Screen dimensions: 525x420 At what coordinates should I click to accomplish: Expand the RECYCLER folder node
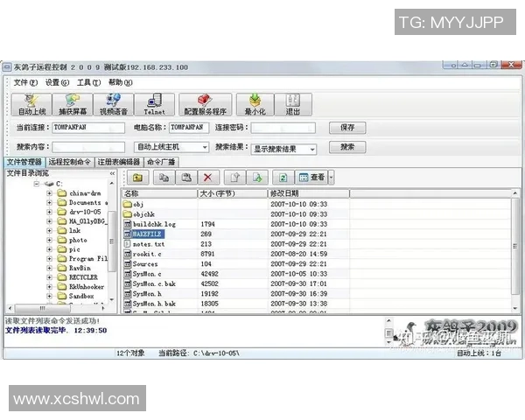pyautogui.click(x=49, y=277)
